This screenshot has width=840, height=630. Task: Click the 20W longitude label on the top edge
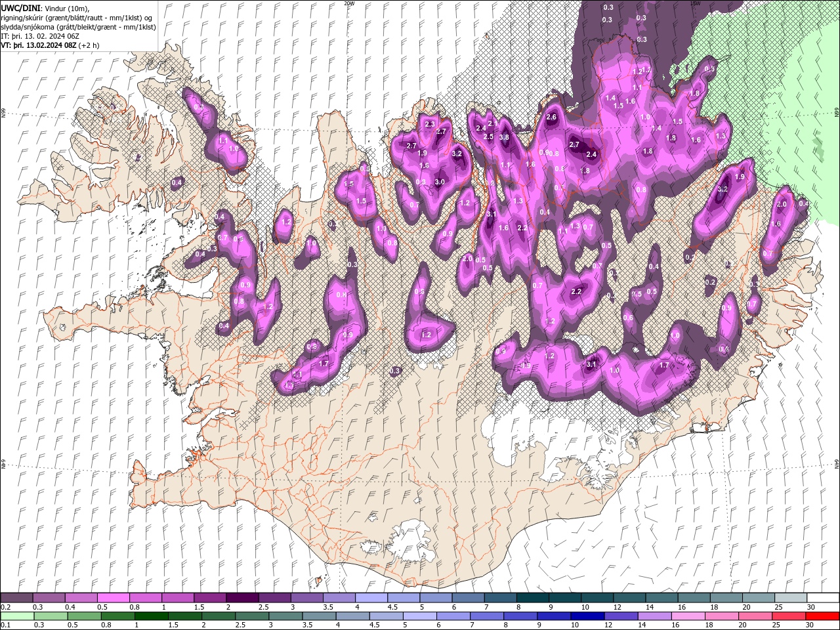pyautogui.click(x=349, y=3)
